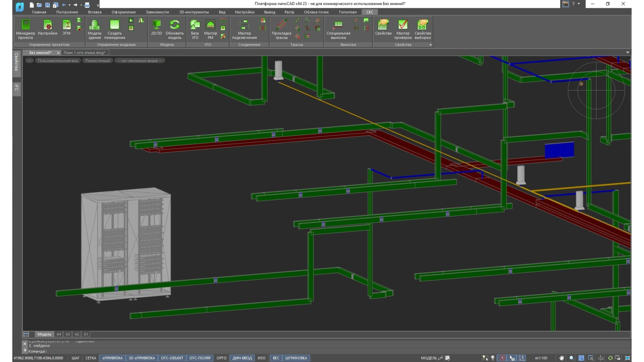Select the A3 layout tab
644x362 pixels.
coord(68,334)
